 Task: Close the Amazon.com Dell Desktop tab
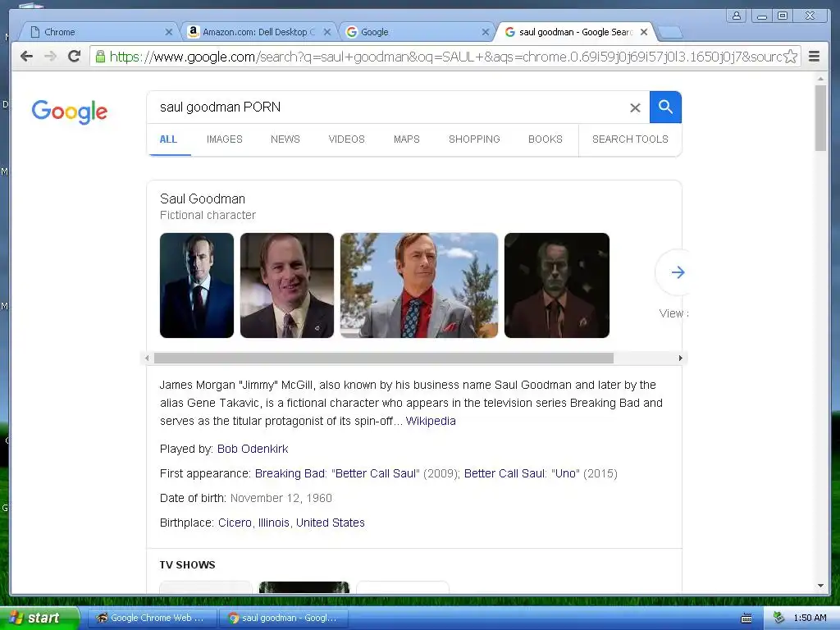[326, 32]
